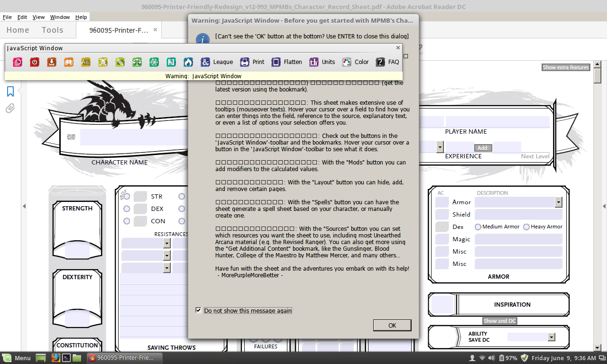Expand the Armor description dropdown
Image resolution: width=607 pixels, height=364 pixels.
(x=558, y=202)
